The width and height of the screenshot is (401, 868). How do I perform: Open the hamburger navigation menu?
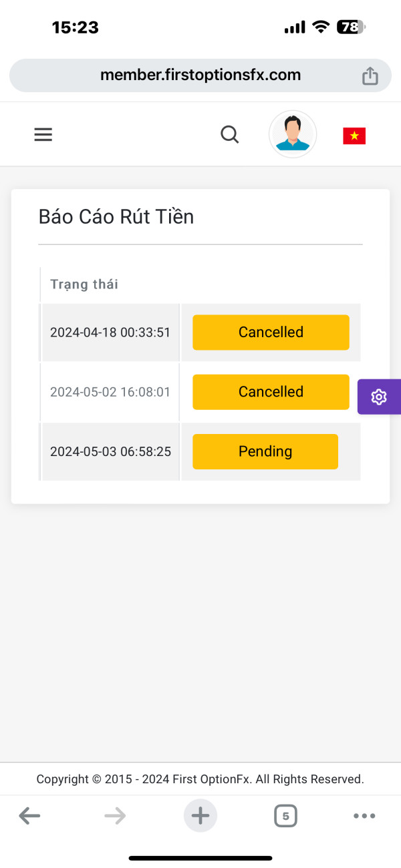[x=43, y=135]
